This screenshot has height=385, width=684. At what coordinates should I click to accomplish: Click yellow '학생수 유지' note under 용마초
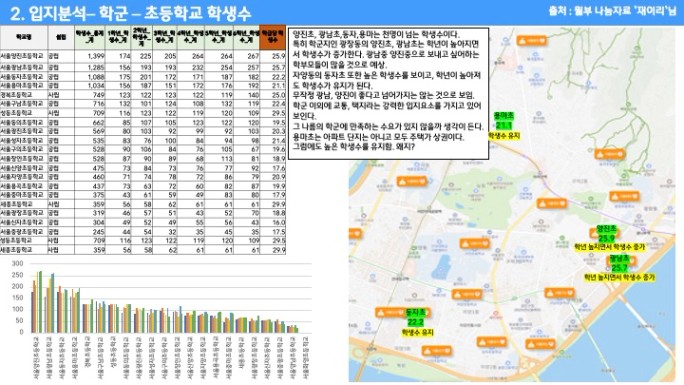tap(504, 136)
